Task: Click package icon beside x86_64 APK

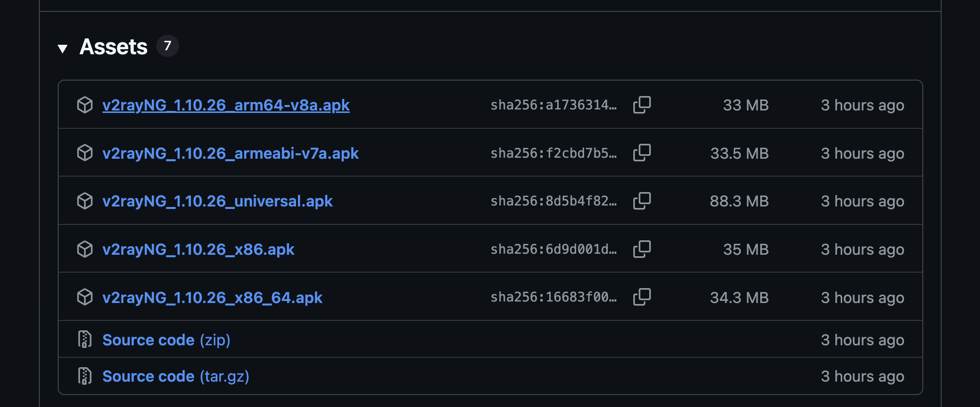Action: 85,297
